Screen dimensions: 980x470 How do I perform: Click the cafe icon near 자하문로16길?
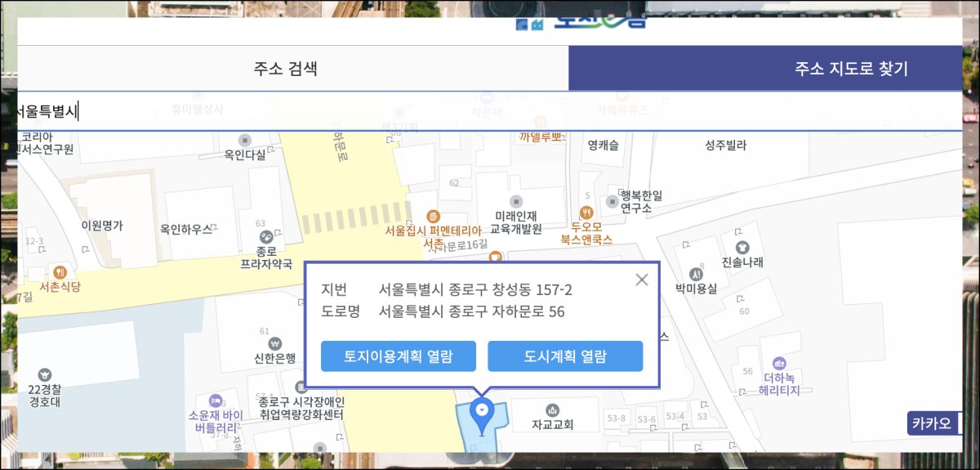point(495,257)
